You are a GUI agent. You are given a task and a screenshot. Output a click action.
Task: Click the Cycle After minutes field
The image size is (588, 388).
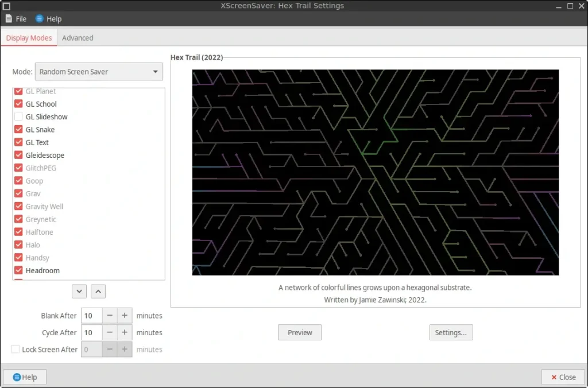click(x=91, y=332)
